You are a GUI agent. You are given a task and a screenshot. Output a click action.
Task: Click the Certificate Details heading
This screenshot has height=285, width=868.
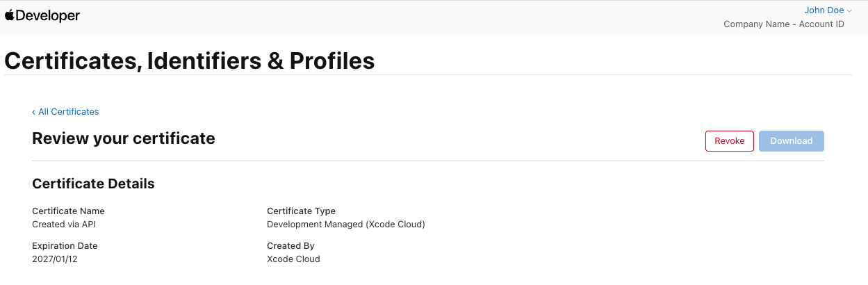[x=93, y=184]
